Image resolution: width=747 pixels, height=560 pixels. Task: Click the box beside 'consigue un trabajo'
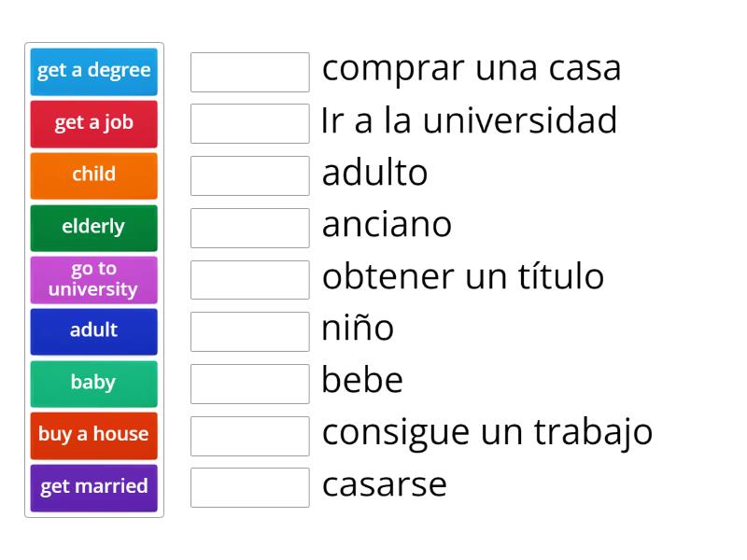[249, 433]
